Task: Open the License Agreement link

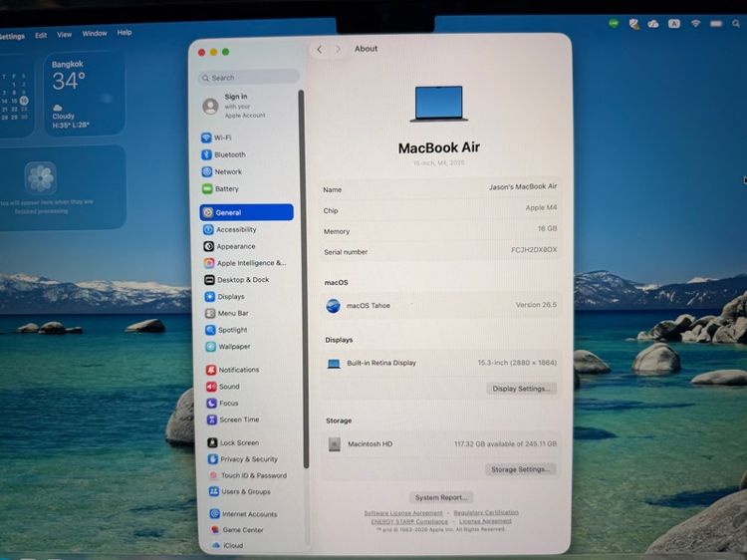Action: (485, 521)
